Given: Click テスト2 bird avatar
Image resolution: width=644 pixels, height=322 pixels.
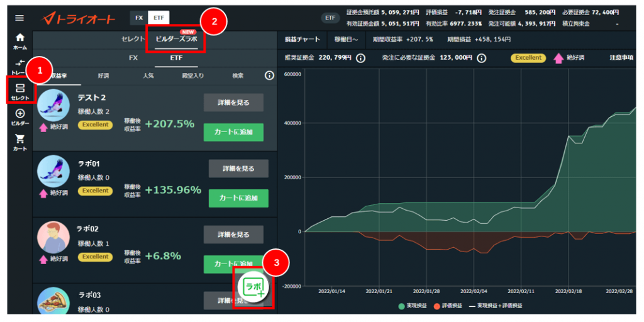Looking at the screenshot, I should coord(53,105).
